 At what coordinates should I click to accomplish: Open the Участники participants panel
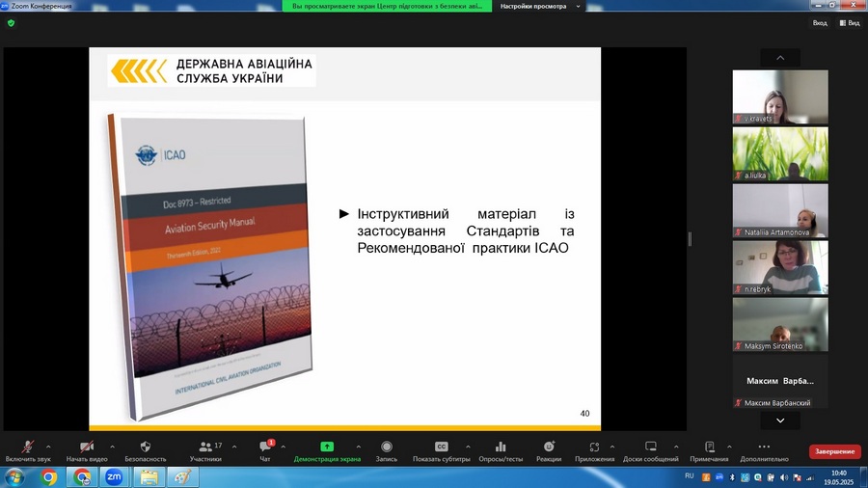(205, 448)
